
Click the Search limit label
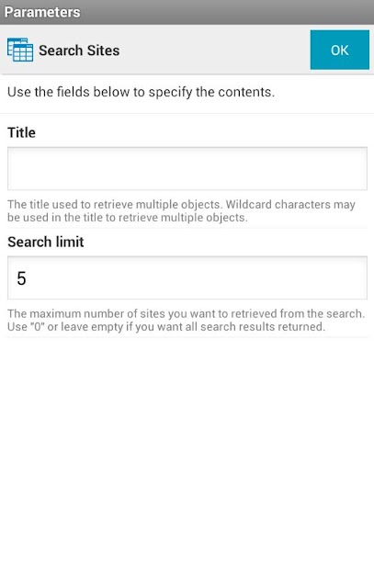coord(46,242)
